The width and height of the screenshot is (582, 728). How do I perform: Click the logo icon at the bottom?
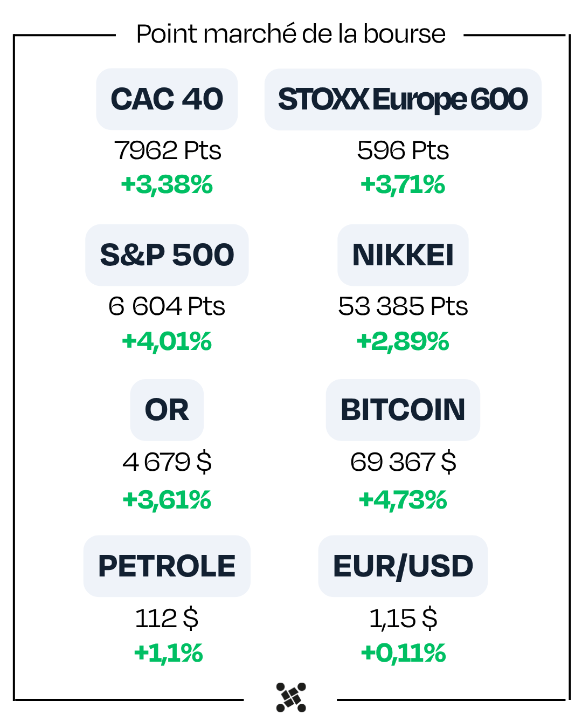point(291,697)
